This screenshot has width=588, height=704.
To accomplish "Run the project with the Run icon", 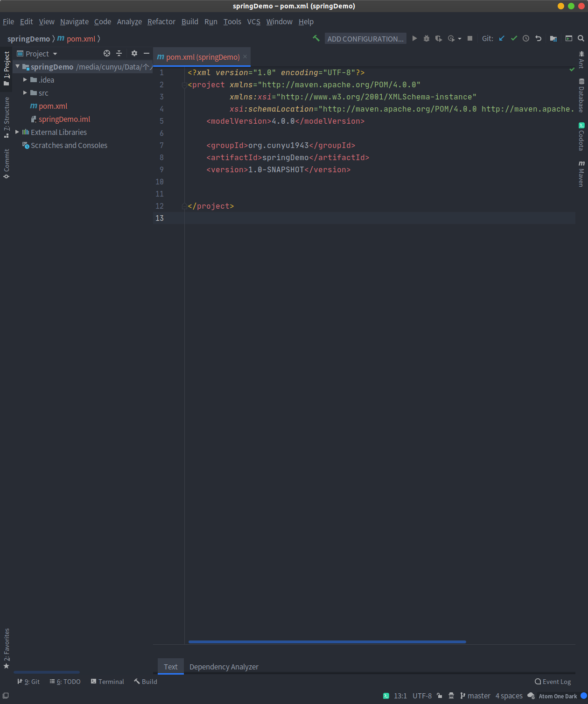I will [x=414, y=38].
